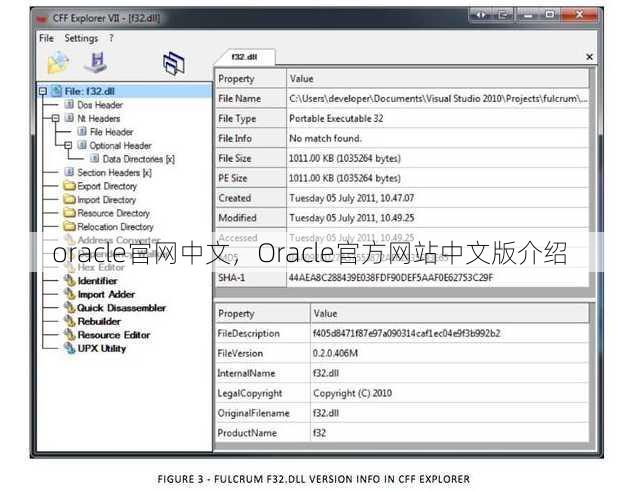
Task: Click the UPX Utility tool icon
Action: (70, 348)
